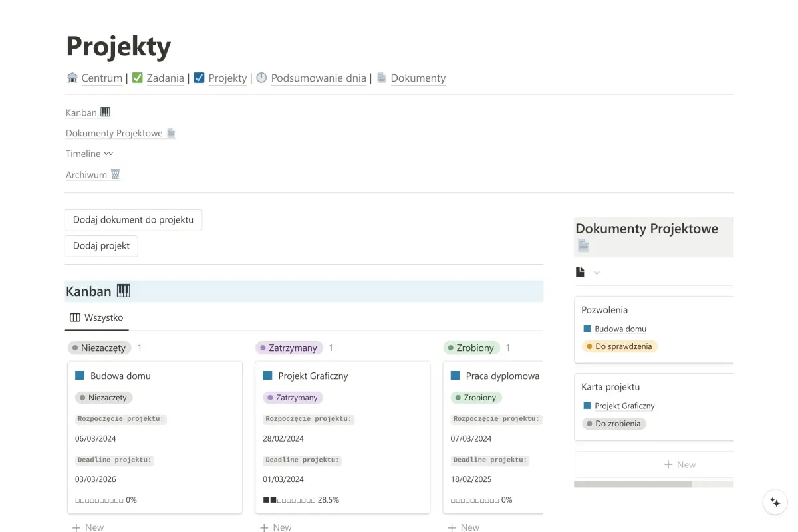Viewport: 798px width, 532px height.
Task: Click New in the Dokumenty Projektowe panel
Action: coord(680,464)
